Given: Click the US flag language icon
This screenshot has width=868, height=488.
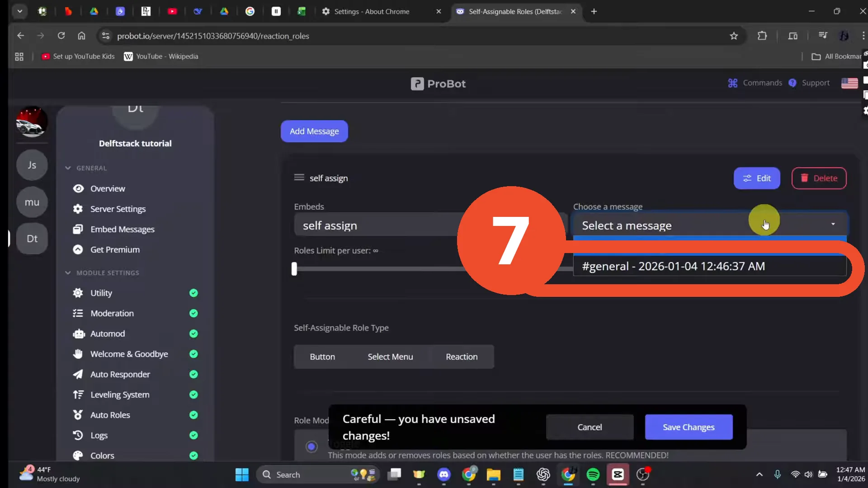Looking at the screenshot, I should click(x=849, y=83).
